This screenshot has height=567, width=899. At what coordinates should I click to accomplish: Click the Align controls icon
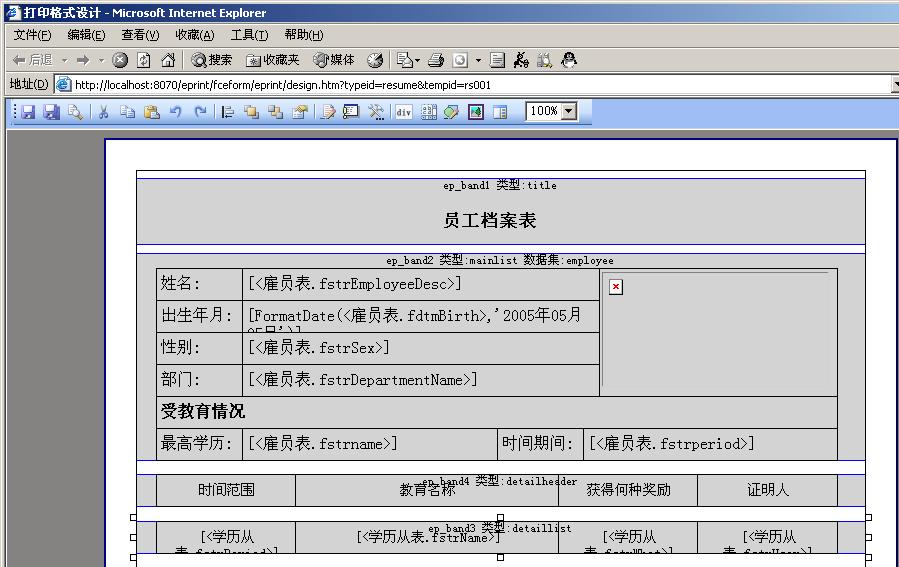[228, 112]
